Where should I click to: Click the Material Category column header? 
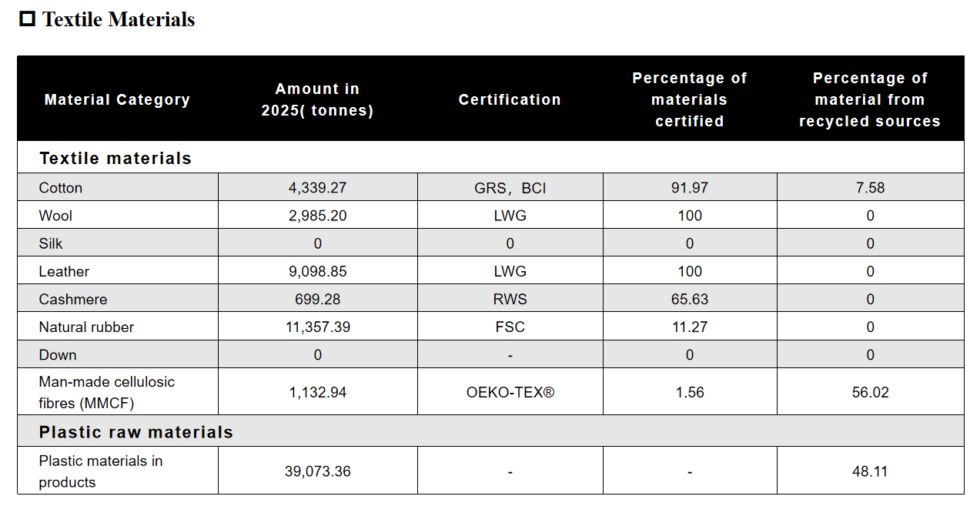click(117, 99)
